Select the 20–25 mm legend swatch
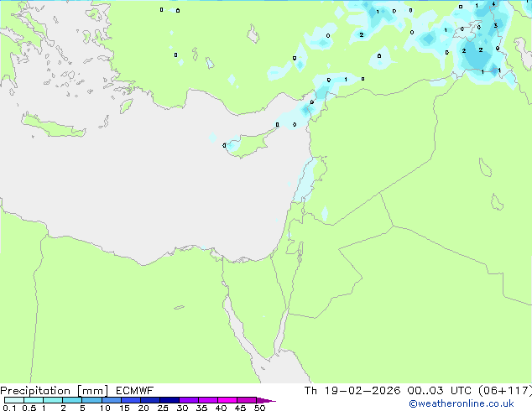This screenshot has height=411, width=532. click(x=149, y=400)
